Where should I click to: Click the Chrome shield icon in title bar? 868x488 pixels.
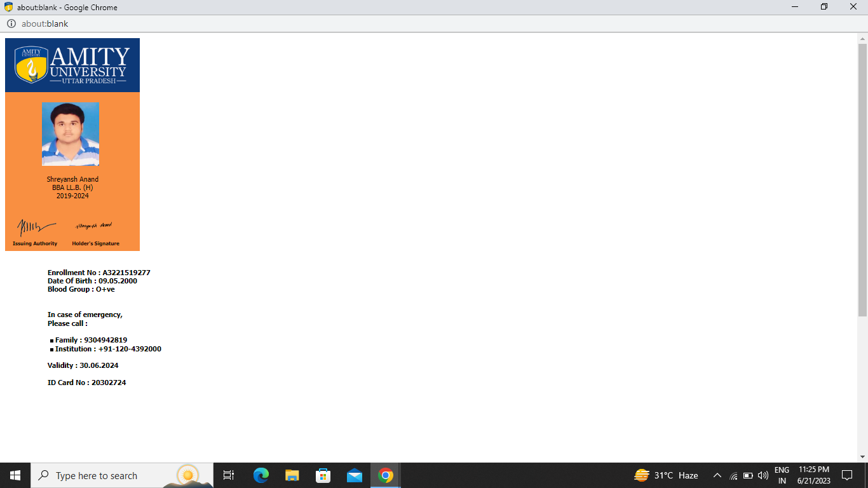tap(8, 7)
